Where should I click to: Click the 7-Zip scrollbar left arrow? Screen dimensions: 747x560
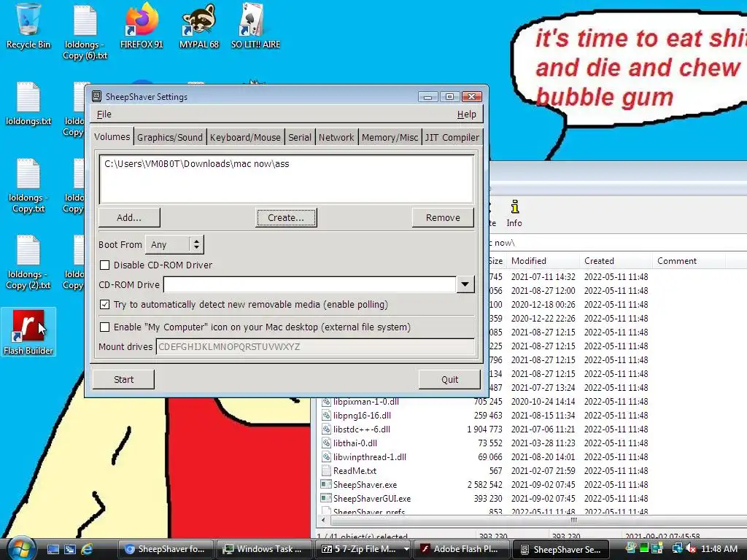(x=323, y=520)
